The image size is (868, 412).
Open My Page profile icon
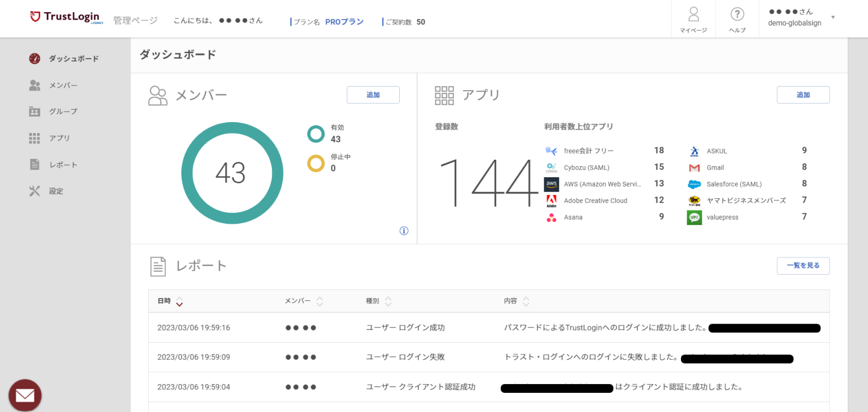coord(693,15)
